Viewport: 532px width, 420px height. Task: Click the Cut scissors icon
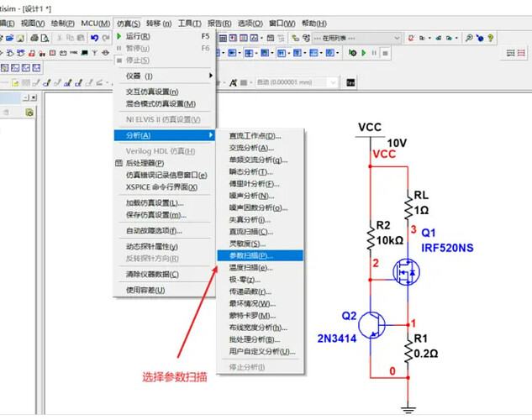(60, 38)
